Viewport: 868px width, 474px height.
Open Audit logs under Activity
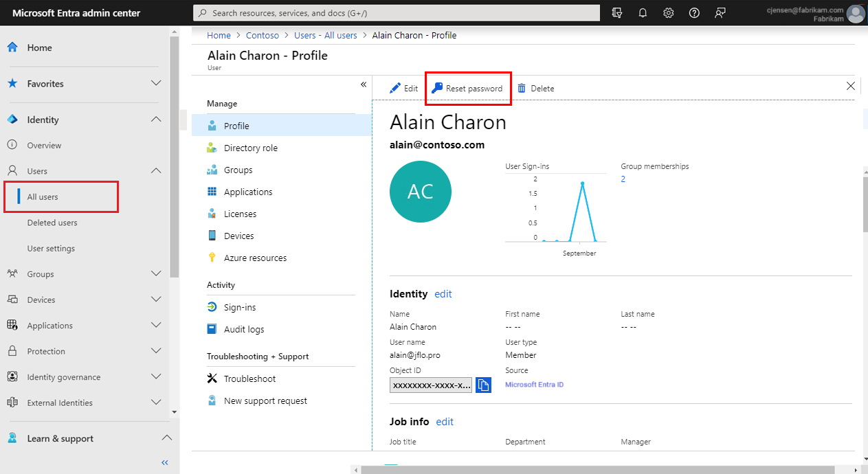(243, 329)
